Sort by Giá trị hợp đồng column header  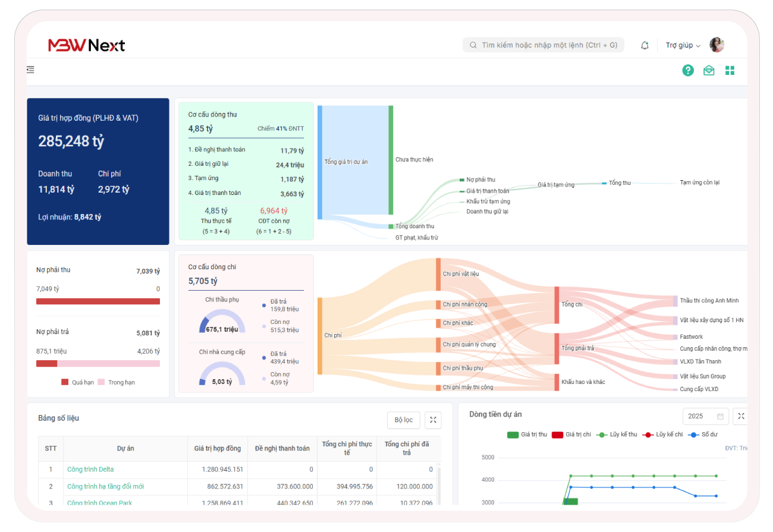[218, 448]
